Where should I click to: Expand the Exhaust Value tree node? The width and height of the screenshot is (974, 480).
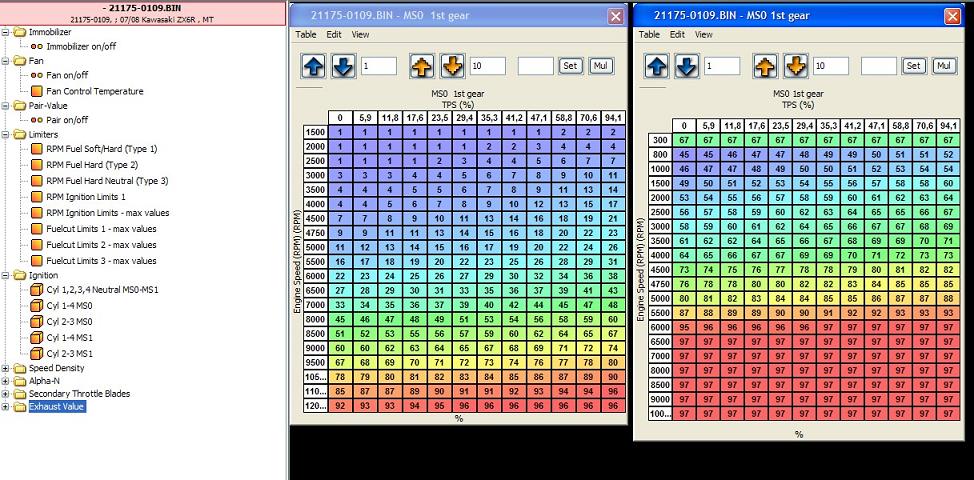tap(7, 406)
